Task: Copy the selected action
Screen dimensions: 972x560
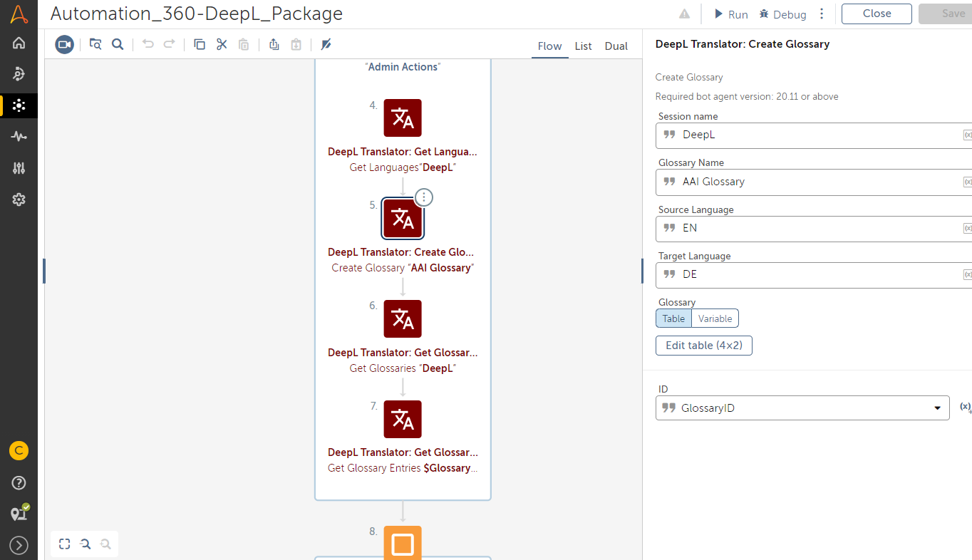Action: pyautogui.click(x=200, y=45)
